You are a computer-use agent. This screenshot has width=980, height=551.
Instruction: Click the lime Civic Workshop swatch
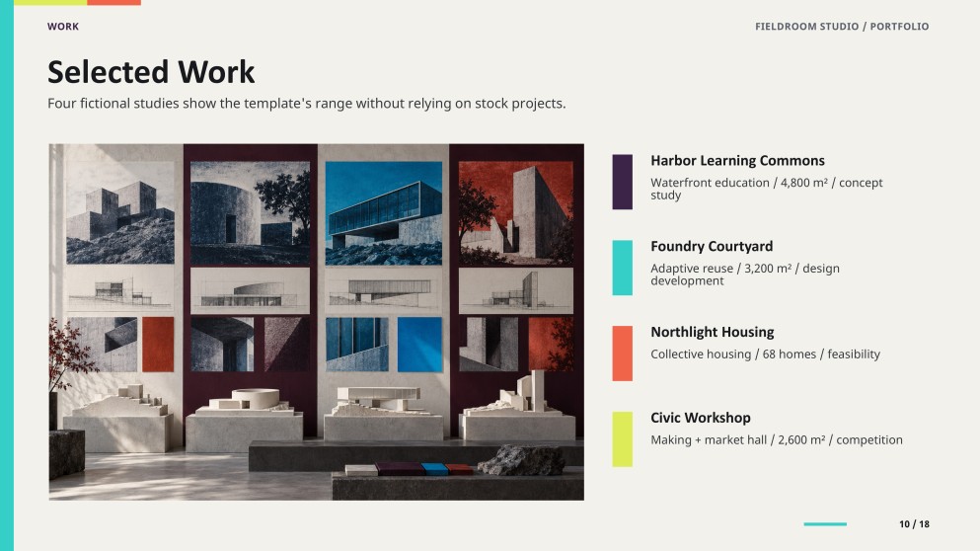pos(623,439)
